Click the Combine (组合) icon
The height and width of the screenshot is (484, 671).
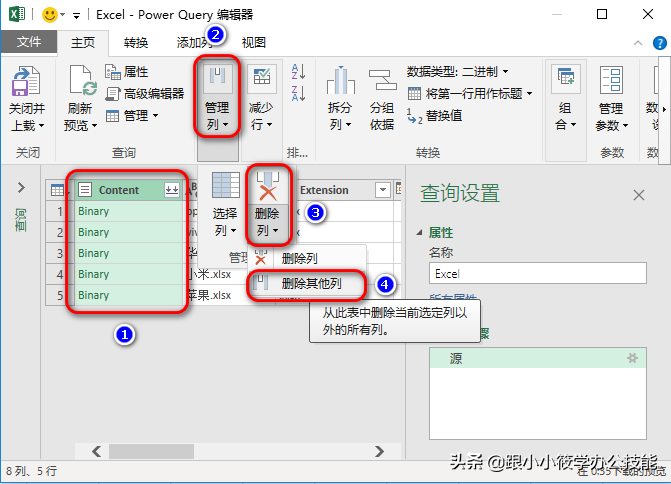point(565,79)
